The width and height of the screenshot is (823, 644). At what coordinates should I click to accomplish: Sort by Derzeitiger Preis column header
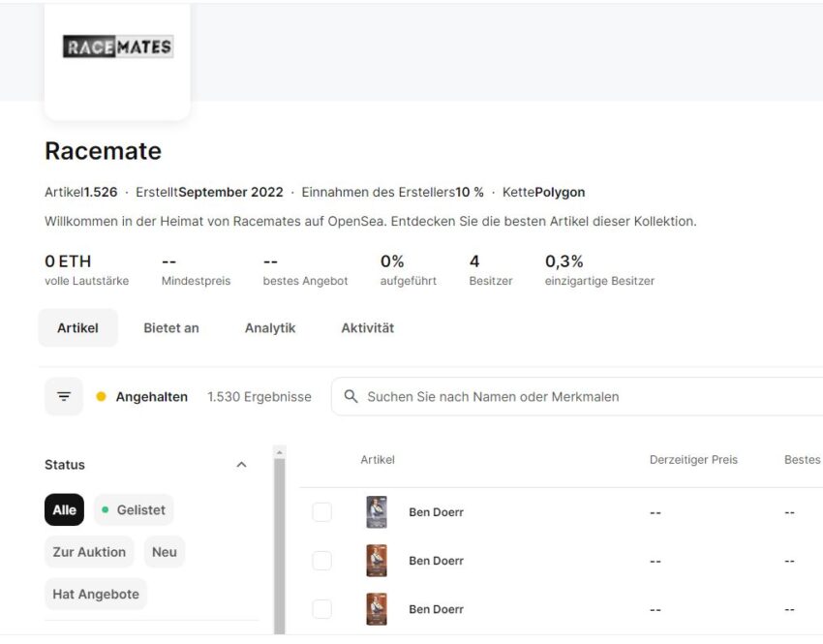click(x=693, y=460)
